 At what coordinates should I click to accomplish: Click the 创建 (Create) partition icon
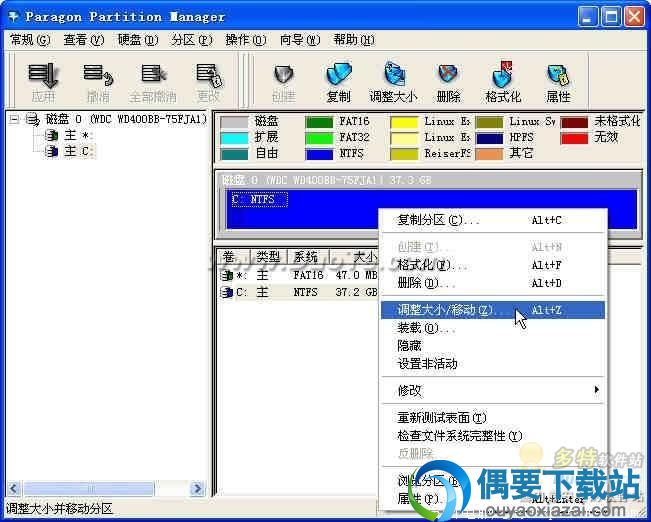click(284, 76)
